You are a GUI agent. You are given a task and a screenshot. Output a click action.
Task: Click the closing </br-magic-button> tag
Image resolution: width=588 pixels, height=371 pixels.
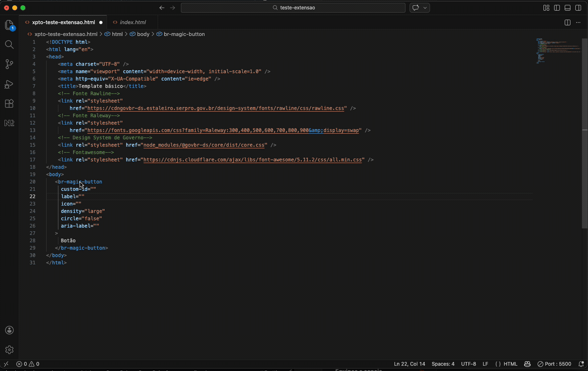coord(81,248)
